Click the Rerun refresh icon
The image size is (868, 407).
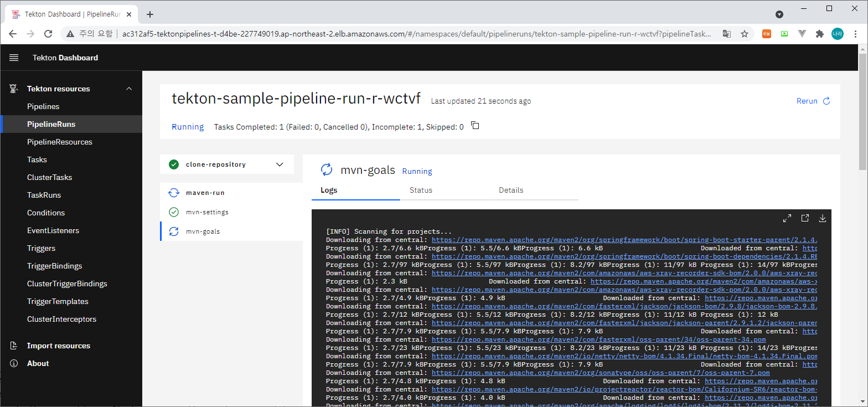pyautogui.click(x=826, y=101)
